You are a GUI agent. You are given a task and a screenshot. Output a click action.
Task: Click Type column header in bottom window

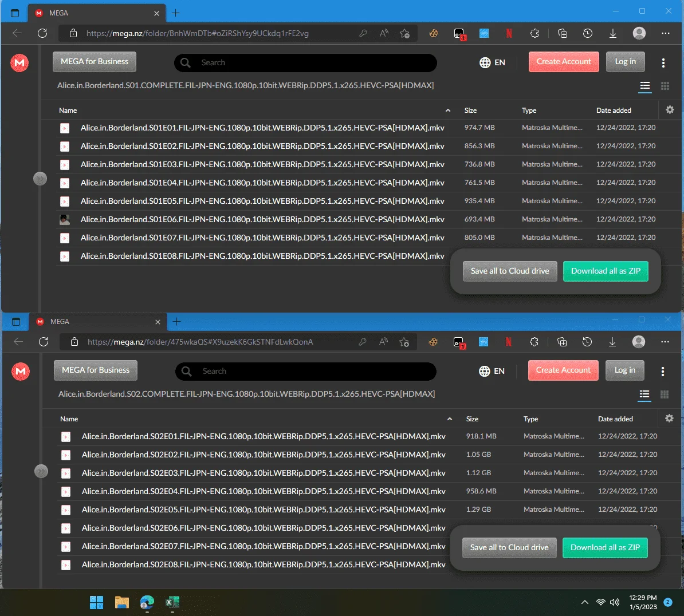531,419
